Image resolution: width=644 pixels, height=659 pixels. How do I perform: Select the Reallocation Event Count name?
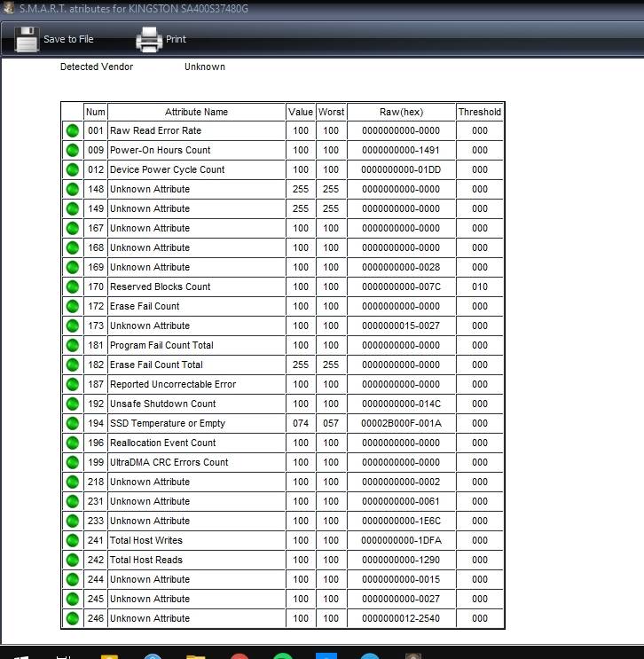point(162,443)
